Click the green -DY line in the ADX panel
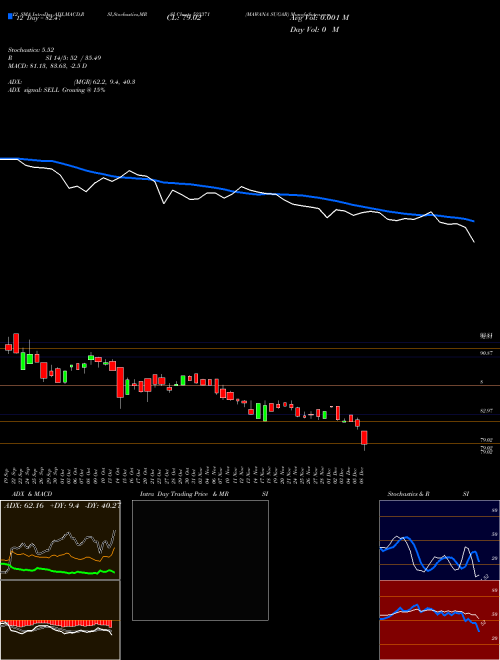Viewport: 500px width, 660px height. click(58, 571)
